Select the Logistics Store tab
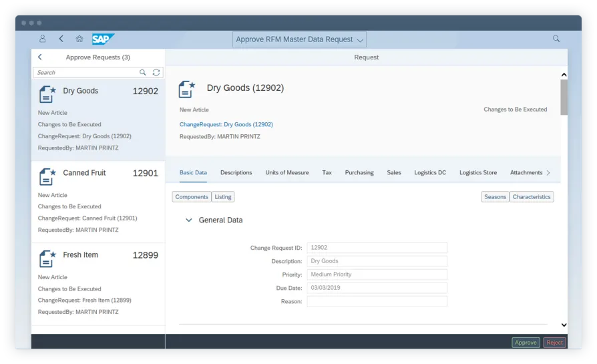Viewport: 597px width, 364px height. coord(478,173)
